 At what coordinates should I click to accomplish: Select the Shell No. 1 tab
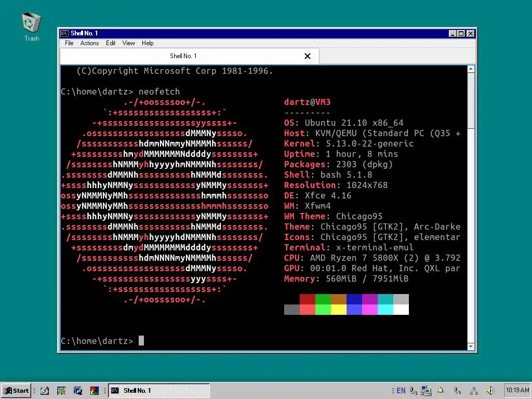point(189,56)
